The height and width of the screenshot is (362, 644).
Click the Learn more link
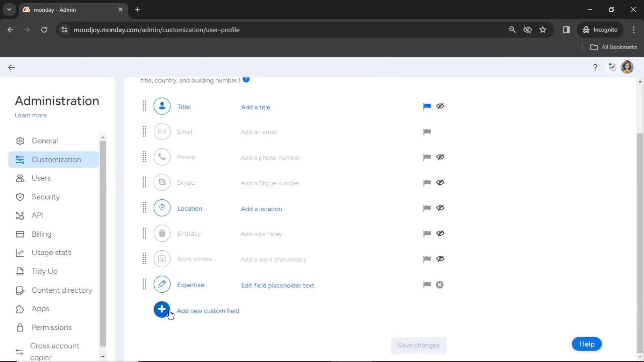click(x=31, y=115)
